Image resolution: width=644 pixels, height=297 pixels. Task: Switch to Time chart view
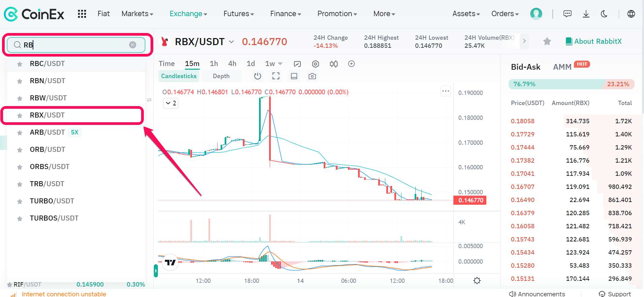click(x=167, y=64)
